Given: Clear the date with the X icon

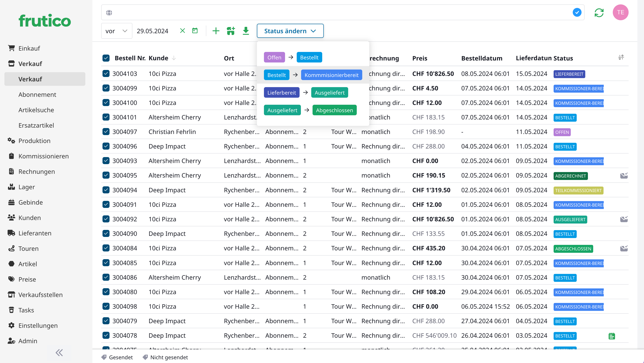Looking at the screenshot, I should point(183,31).
